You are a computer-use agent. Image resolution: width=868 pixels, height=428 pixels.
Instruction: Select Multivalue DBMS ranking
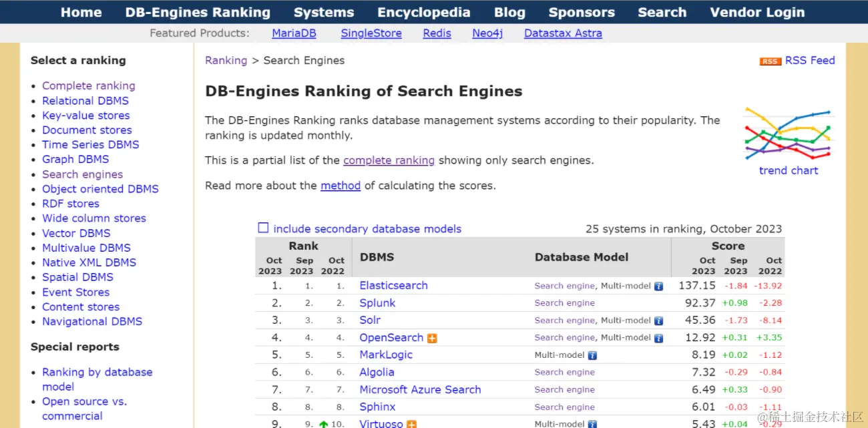(x=86, y=248)
